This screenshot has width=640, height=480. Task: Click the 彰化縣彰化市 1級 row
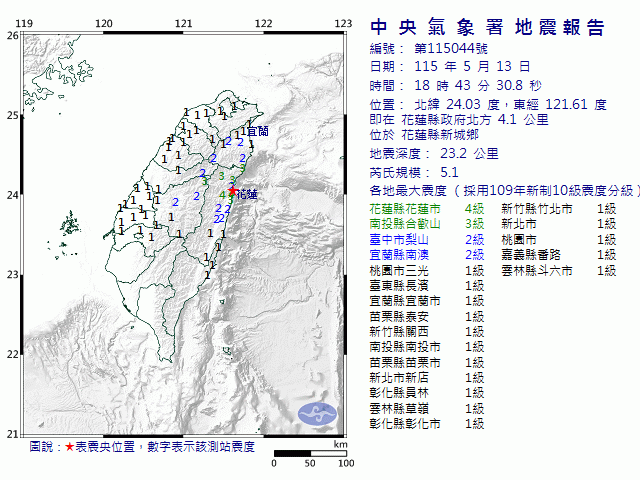(427, 424)
